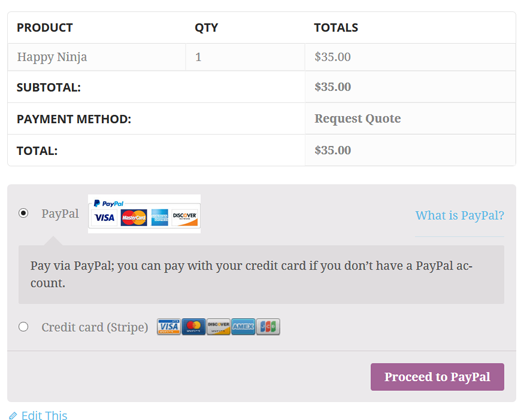Click the MasterCard logo in PayPal banner
This screenshot has width=530, height=420.
coord(134,217)
